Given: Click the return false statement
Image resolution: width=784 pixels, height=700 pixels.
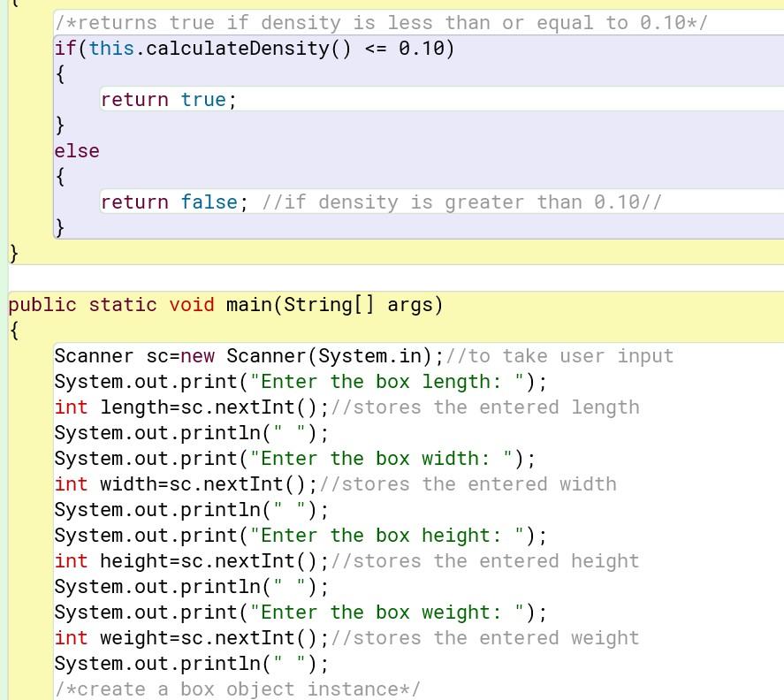Looking at the screenshot, I should 168,202.
